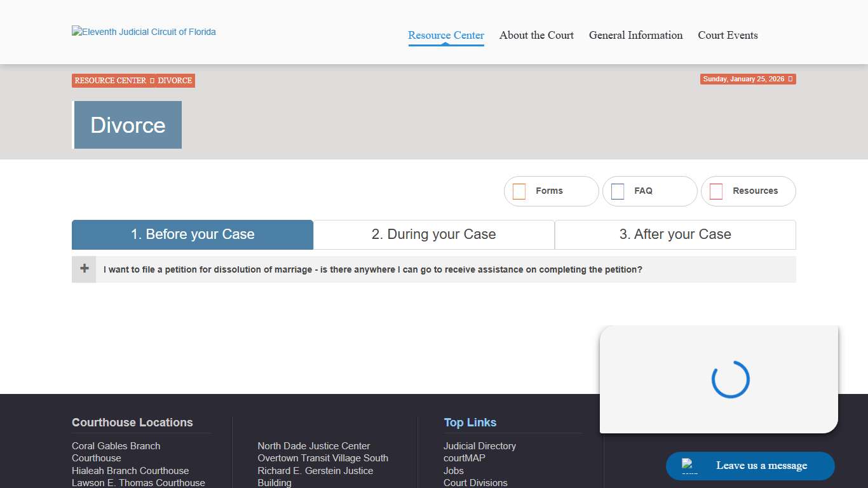Screen dimensions: 868x488
Task: Open the About the Court menu
Action: click(536, 36)
